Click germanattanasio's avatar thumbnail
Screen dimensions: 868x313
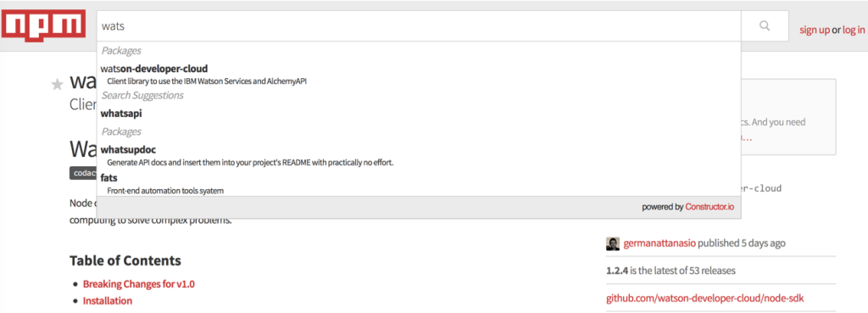coord(612,243)
